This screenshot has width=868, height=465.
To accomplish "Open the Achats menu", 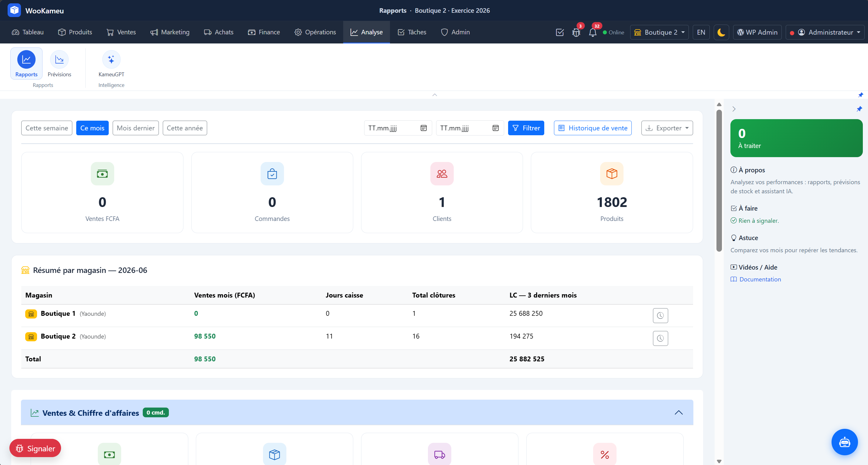I will (x=219, y=33).
